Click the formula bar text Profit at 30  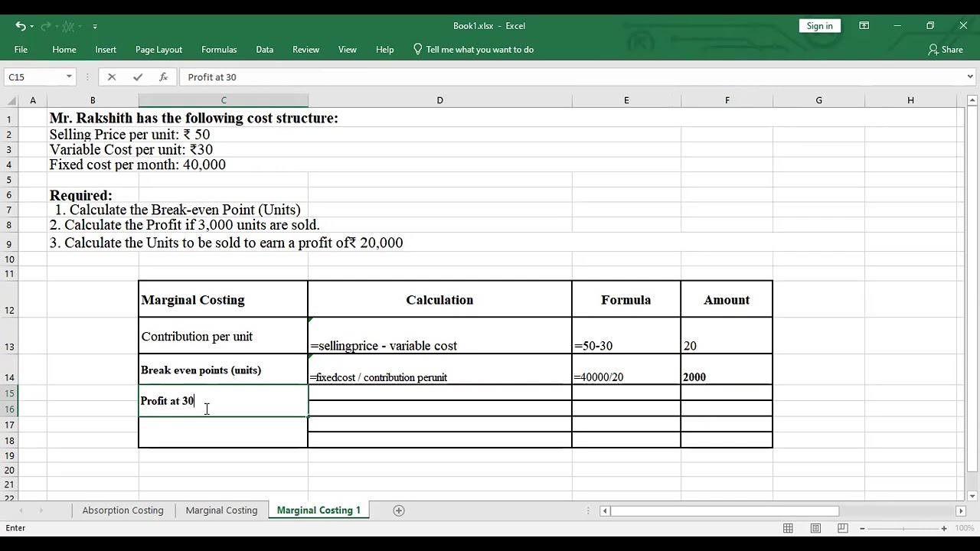pos(212,77)
